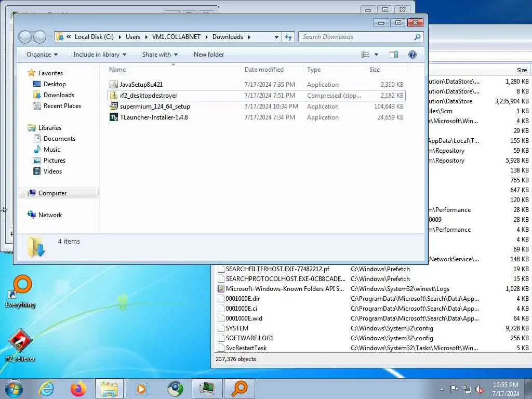Expand the arrow after Local Disk (C:) breadcrumb
The image size is (532, 399).
120,37
